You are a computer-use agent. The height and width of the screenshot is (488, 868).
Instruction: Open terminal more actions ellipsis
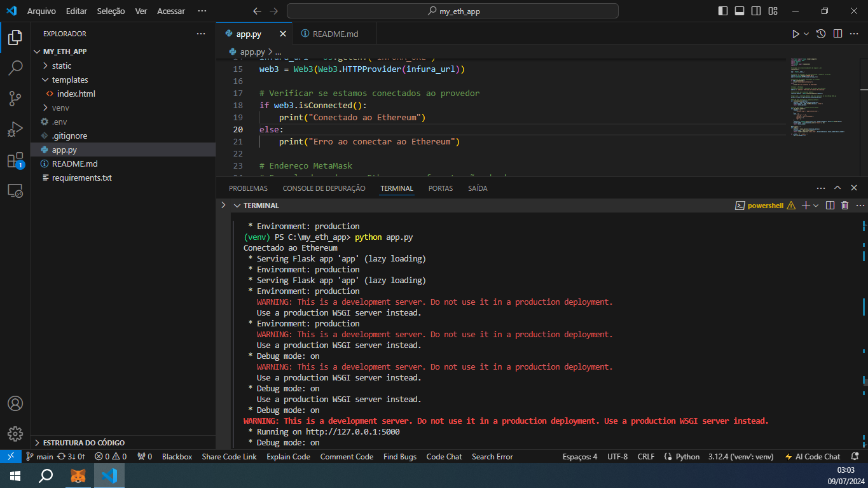coord(860,206)
